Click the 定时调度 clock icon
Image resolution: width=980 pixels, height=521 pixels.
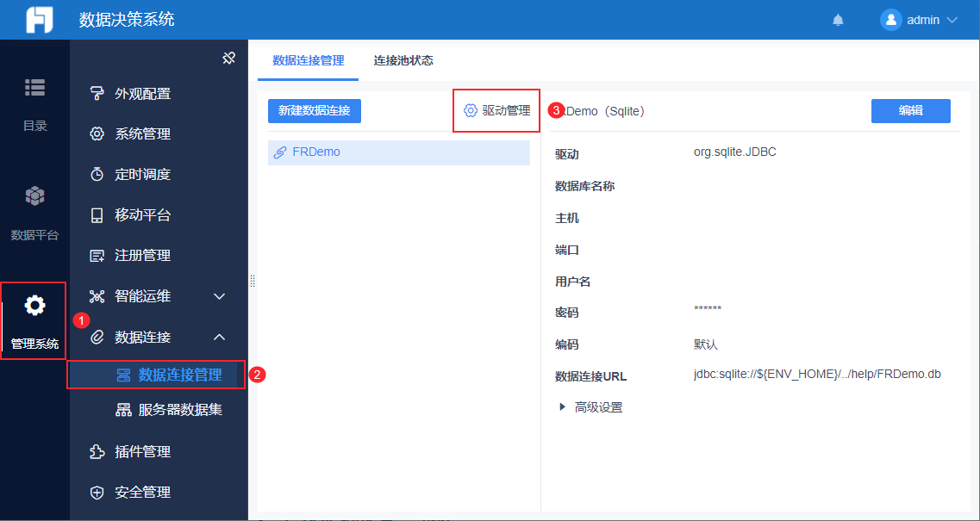(x=97, y=174)
